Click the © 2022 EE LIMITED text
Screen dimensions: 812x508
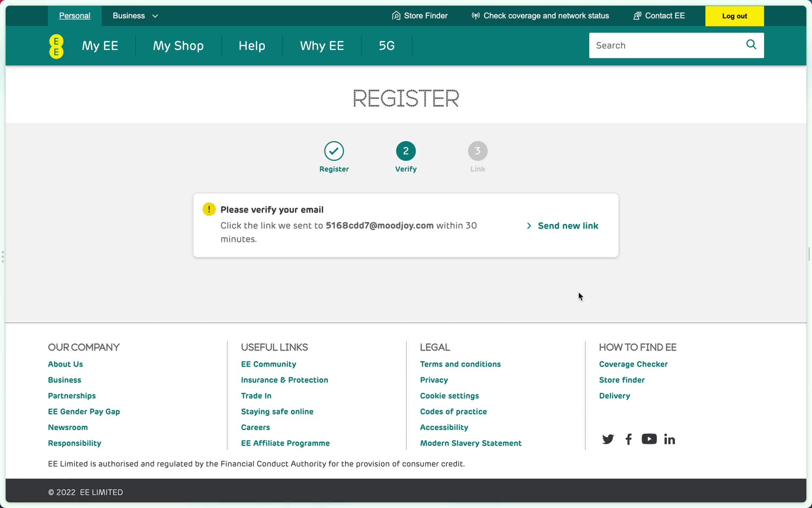click(x=85, y=492)
